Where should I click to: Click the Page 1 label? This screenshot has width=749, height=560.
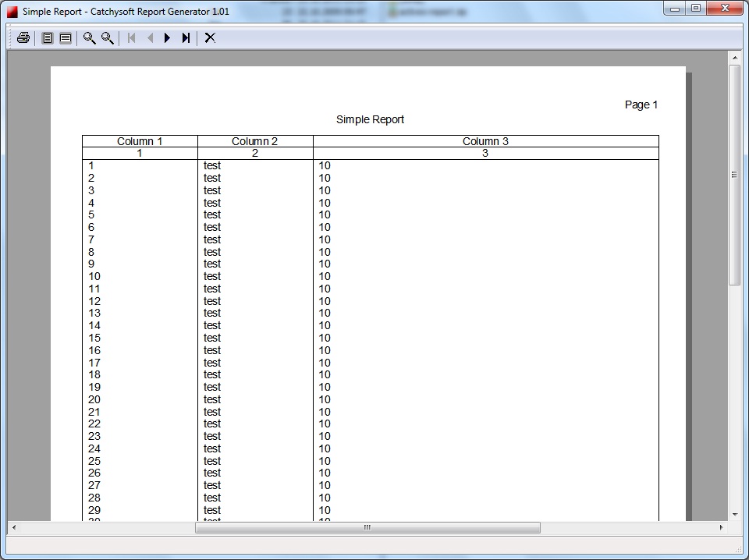point(641,104)
